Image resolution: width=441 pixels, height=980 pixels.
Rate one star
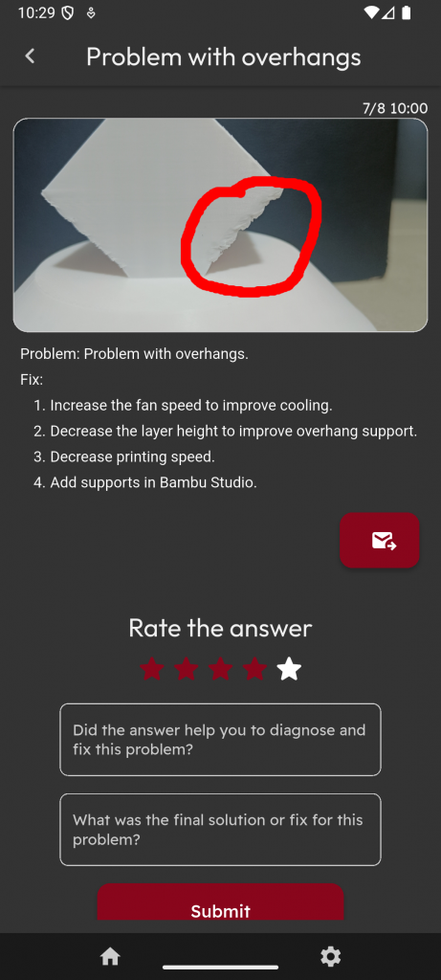pos(152,669)
